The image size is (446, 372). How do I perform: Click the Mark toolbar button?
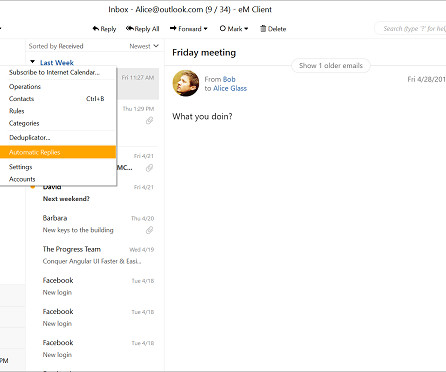coord(234,29)
